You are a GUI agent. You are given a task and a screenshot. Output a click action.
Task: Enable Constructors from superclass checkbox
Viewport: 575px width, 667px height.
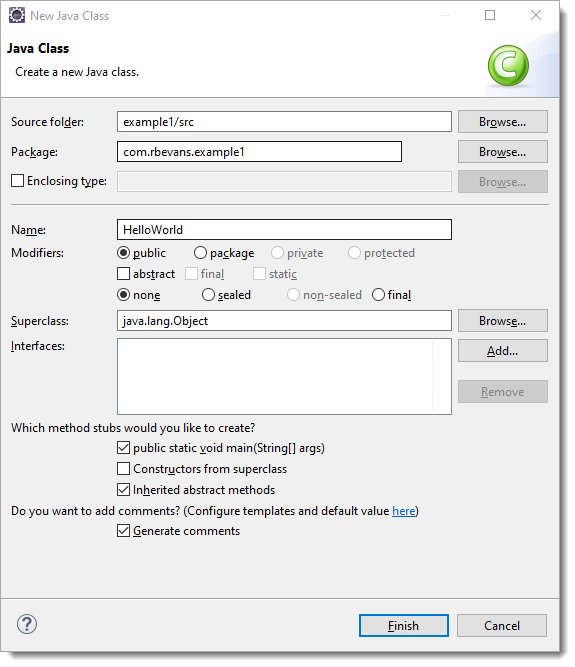[123, 469]
